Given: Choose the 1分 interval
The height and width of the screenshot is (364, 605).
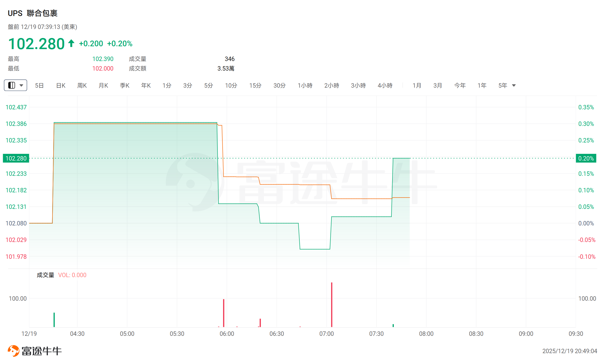Looking at the screenshot, I should point(167,85).
